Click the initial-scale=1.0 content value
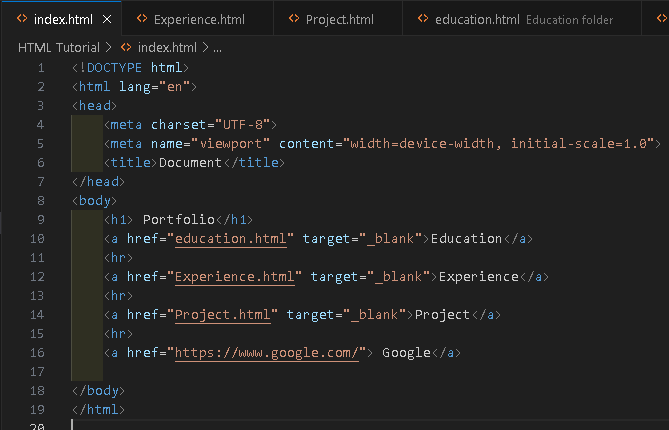Viewport: 669px width, 430px height. tap(579, 143)
